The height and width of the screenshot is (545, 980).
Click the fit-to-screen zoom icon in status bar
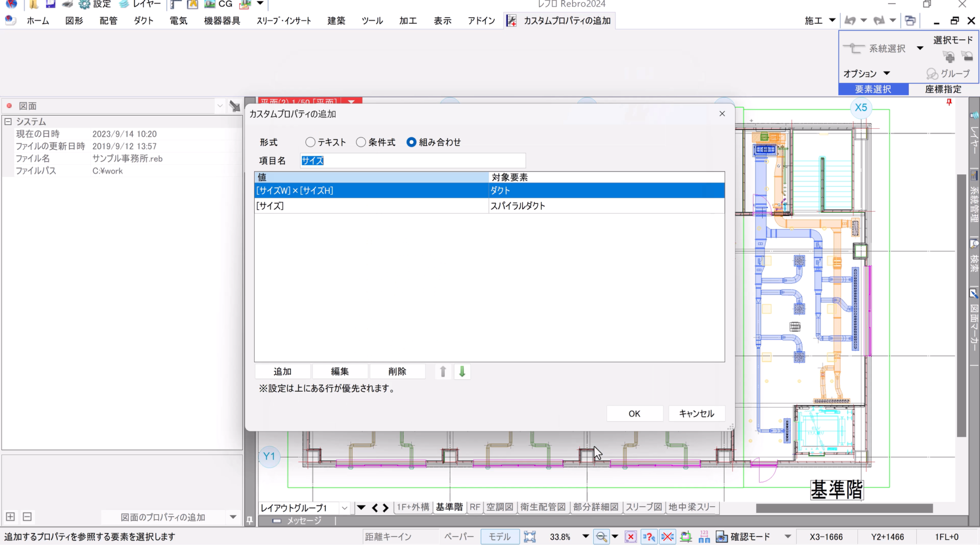point(529,537)
